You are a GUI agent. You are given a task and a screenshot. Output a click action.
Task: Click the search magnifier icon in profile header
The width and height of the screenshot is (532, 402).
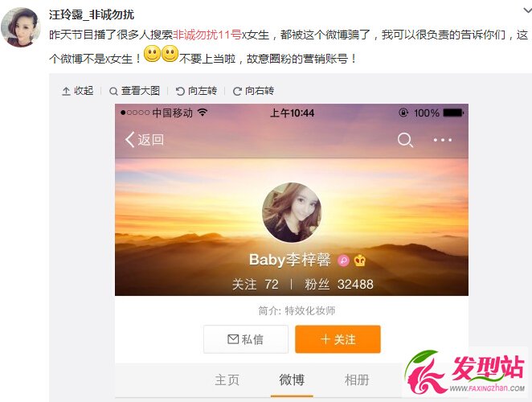pyautogui.click(x=405, y=140)
